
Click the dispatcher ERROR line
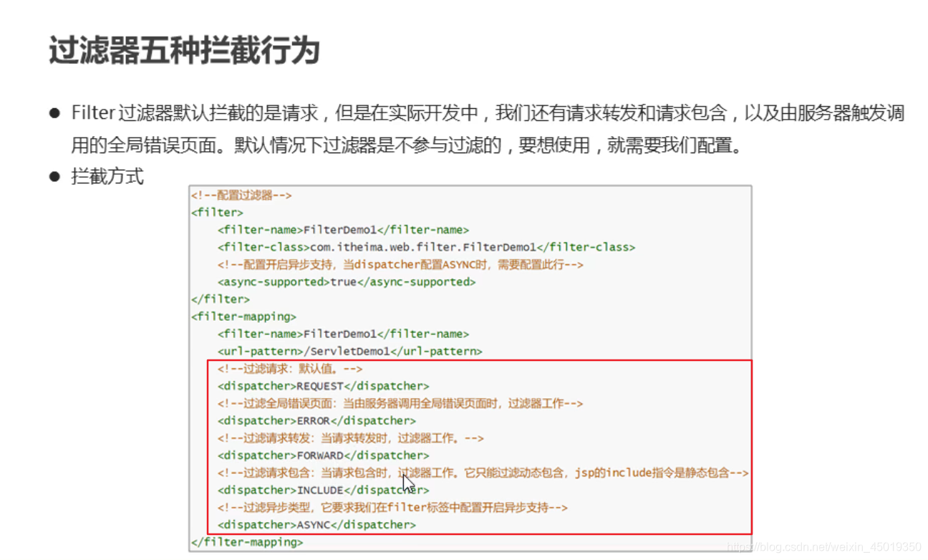317,420
